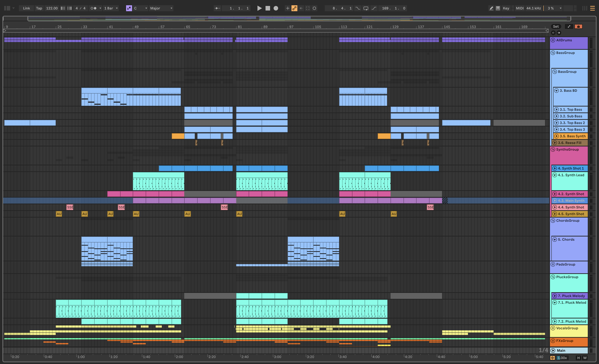This screenshot has height=364, width=599.
Task: Unfold the VocalsGroup track
Action: (553, 328)
